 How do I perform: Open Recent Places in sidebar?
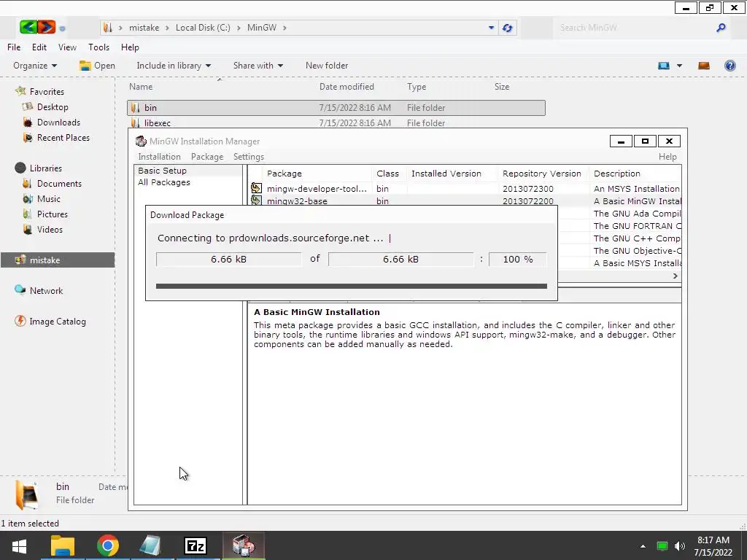click(63, 138)
